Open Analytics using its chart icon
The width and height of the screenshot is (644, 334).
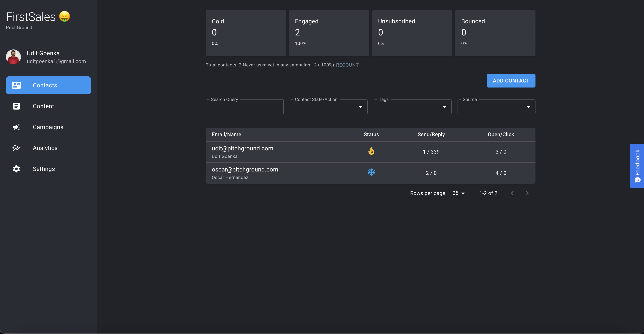16,148
